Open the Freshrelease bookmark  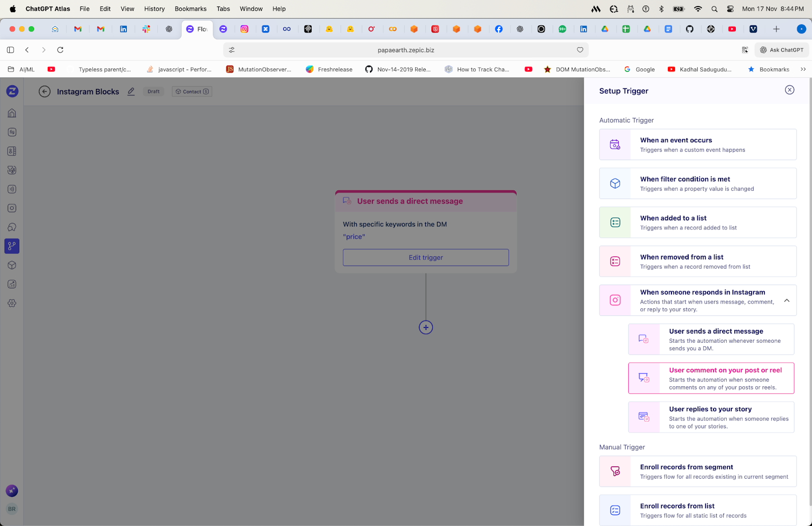[329, 70]
